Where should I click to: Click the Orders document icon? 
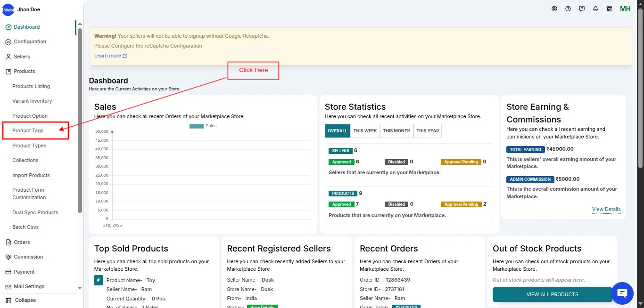(8, 242)
